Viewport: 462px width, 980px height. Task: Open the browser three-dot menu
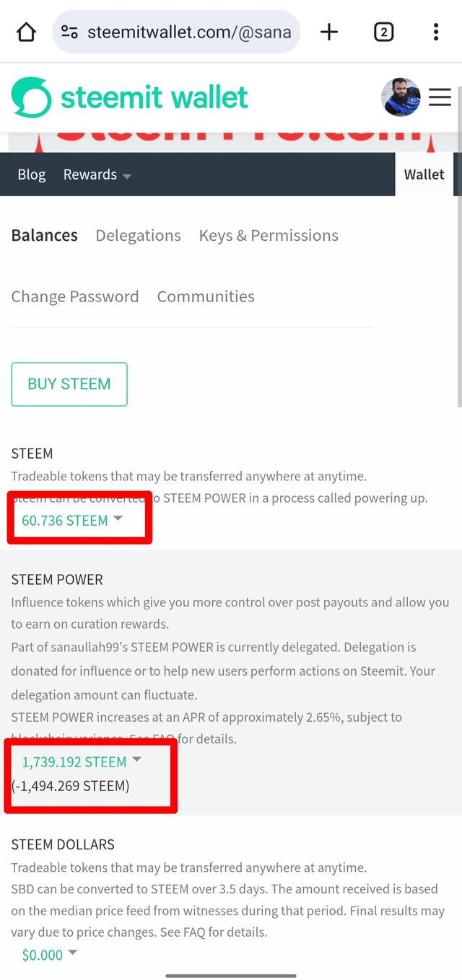tap(436, 32)
